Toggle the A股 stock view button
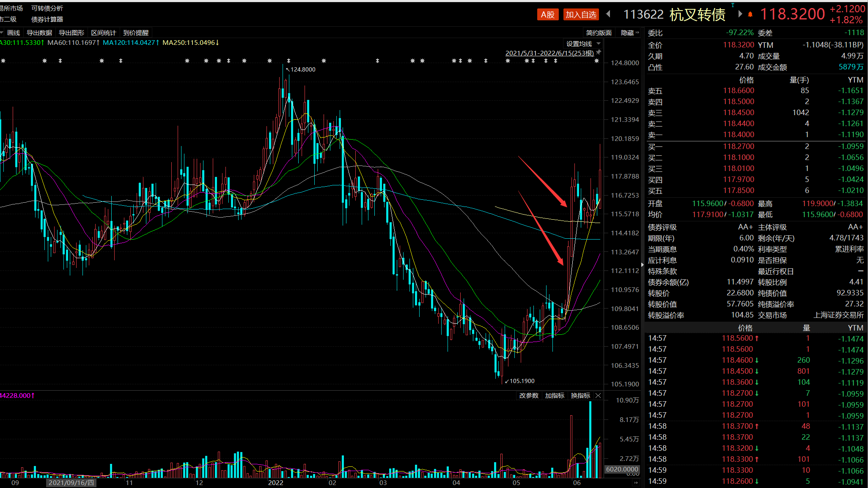Screen dimensions: 868x488 [547, 14]
